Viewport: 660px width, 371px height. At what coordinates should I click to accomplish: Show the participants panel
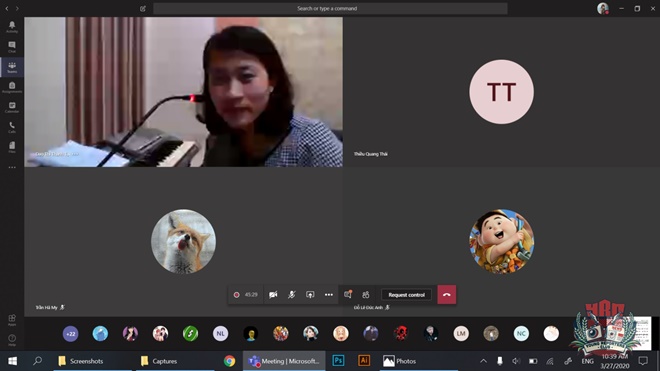click(x=366, y=295)
